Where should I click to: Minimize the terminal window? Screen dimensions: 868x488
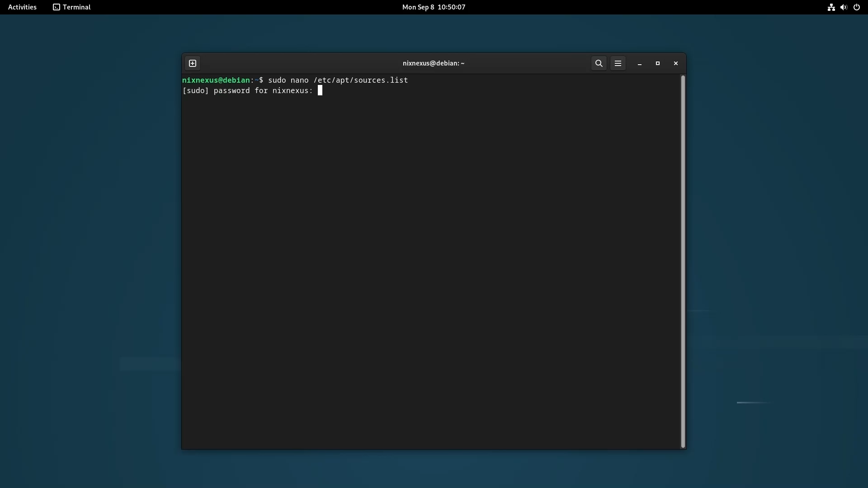point(640,64)
